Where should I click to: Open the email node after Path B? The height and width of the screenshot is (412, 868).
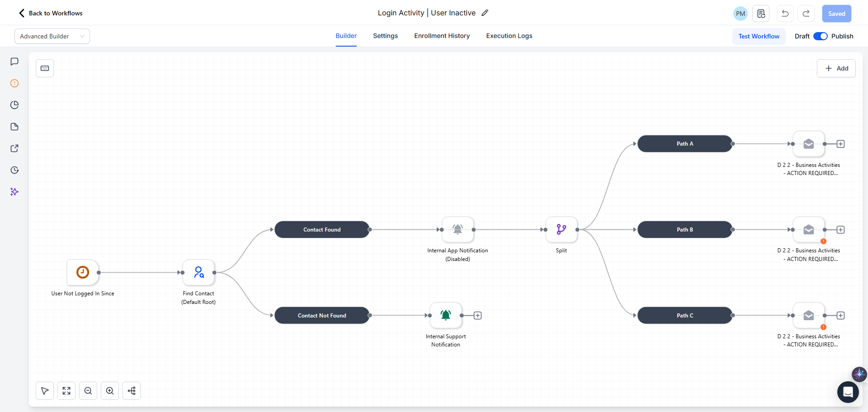(809, 229)
